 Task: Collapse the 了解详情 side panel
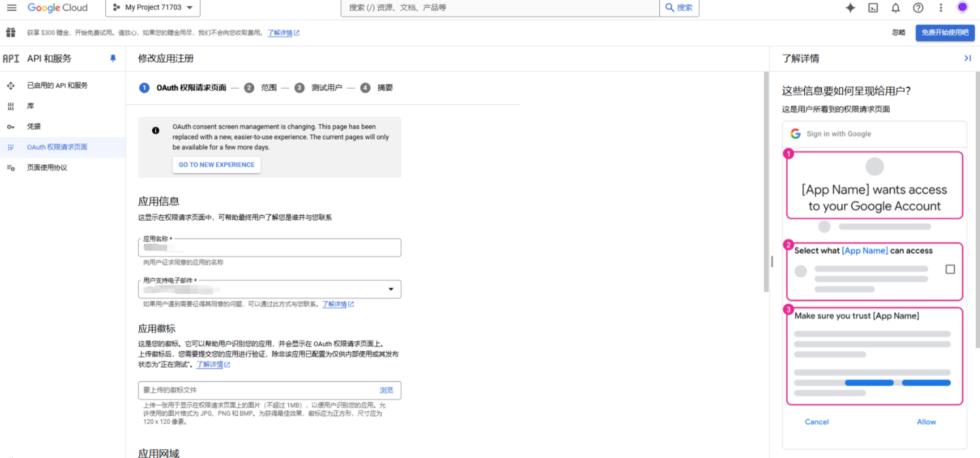point(968,58)
